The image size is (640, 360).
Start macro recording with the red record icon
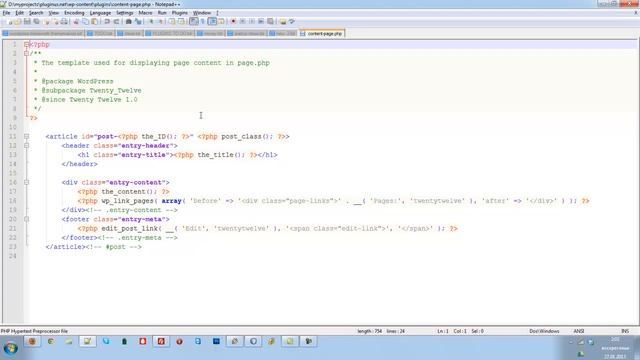click(233, 21)
